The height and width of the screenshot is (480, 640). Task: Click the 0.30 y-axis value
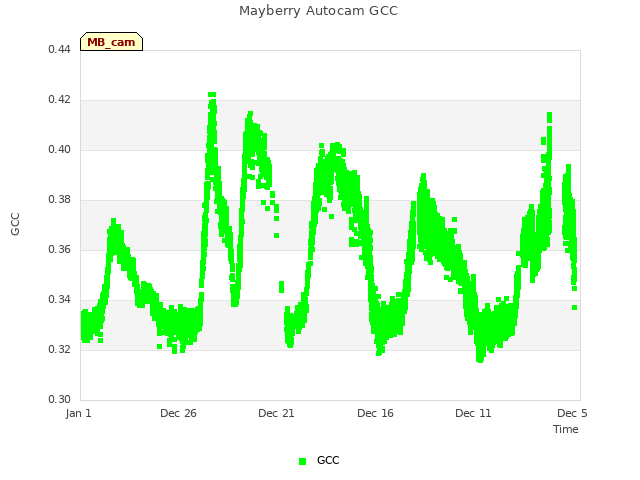coord(60,399)
